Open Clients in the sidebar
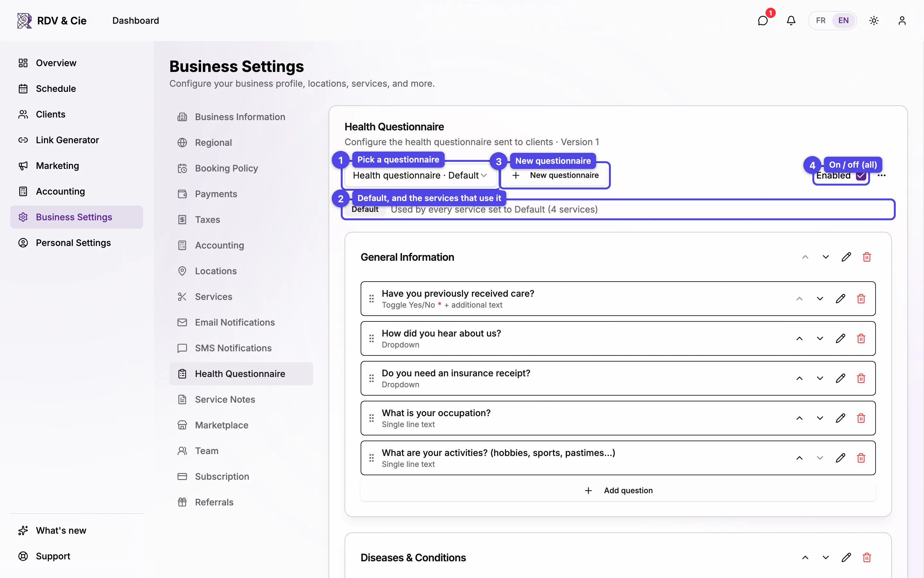 point(76,114)
